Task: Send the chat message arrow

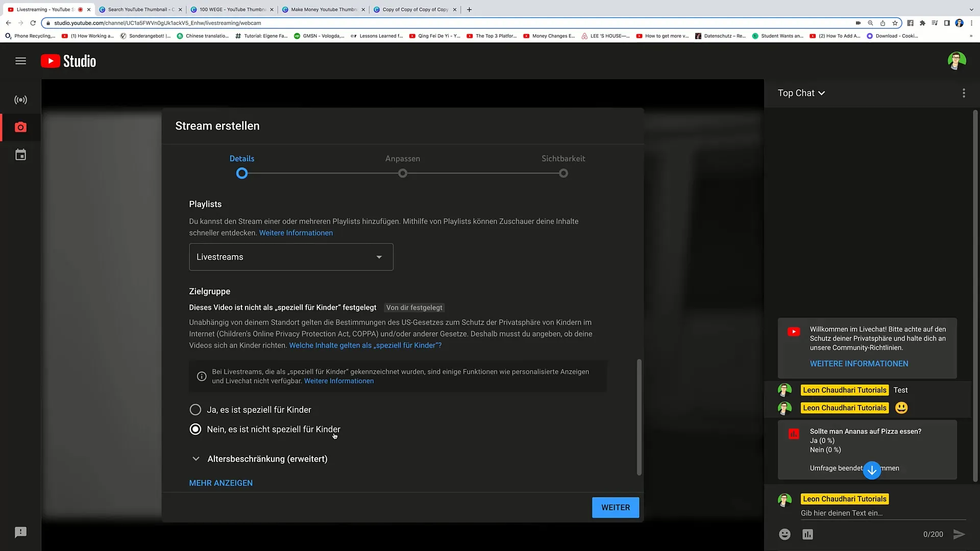Action: 959,534
